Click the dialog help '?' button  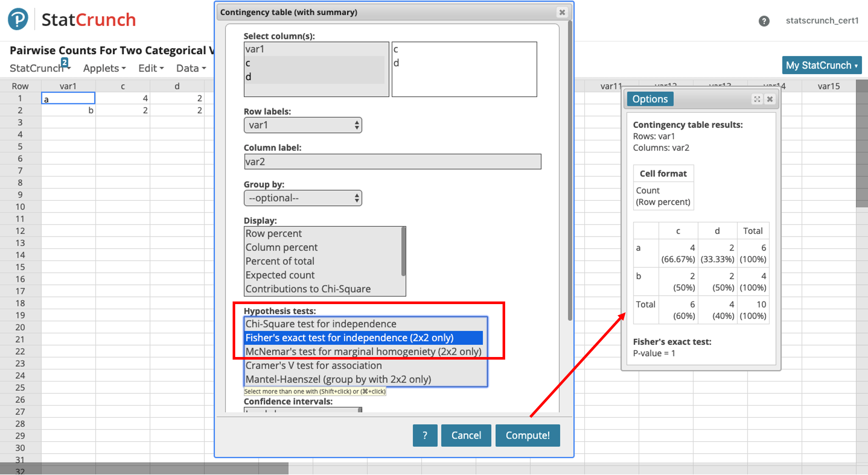point(424,435)
